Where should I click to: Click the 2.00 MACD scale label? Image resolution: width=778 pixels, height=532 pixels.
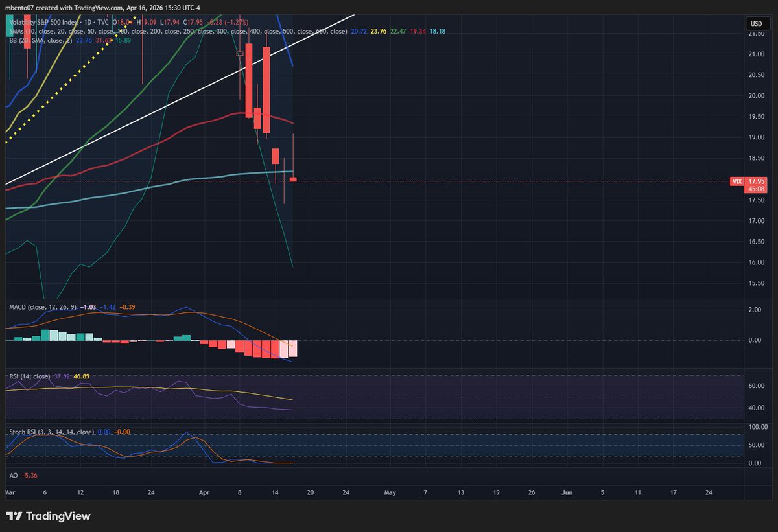click(x=755, y=310)
